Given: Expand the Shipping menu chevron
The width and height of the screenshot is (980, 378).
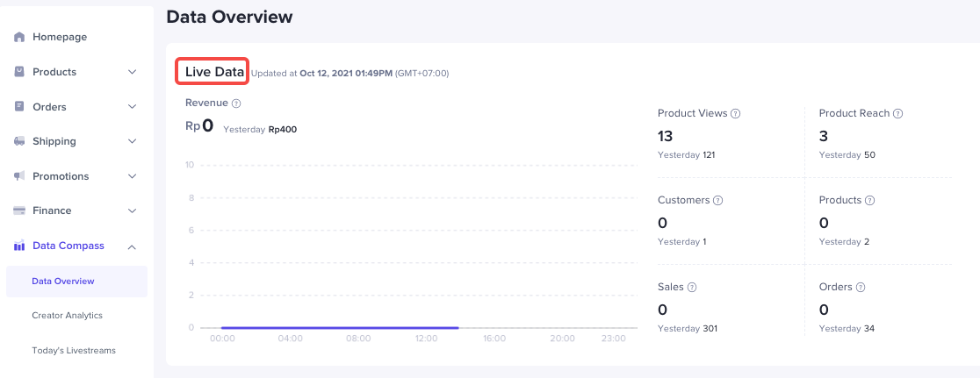Looking at the screenshot, I should (x=132, y=141).
